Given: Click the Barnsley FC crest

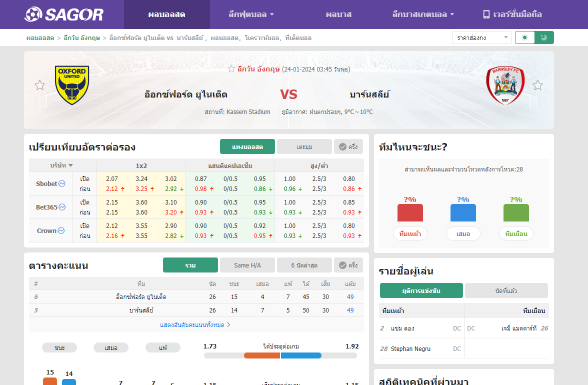Looking at the screenshot, I should 505,85.
